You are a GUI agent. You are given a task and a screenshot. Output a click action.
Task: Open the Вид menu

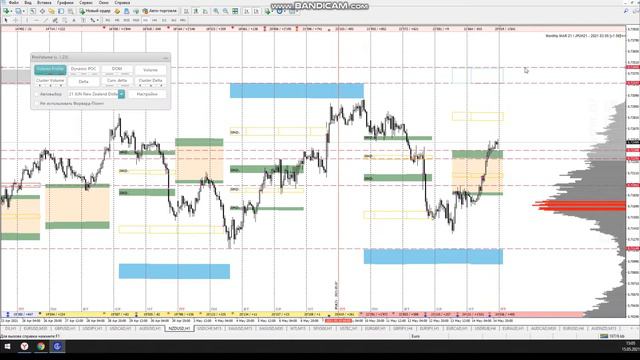28,3
